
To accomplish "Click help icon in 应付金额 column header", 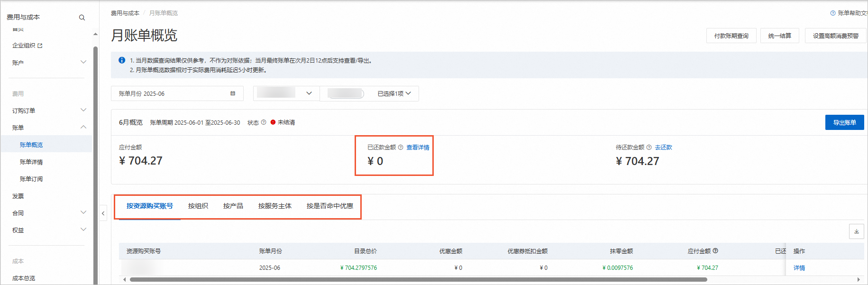I will click(715, 251).
